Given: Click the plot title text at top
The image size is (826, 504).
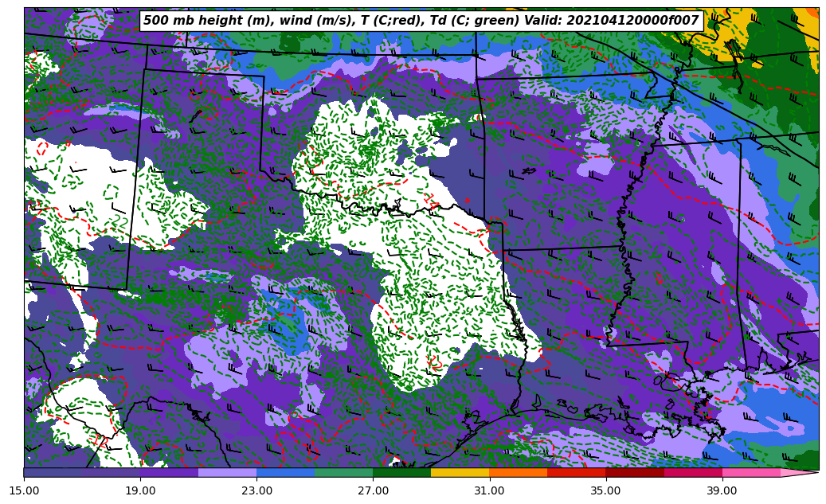Looking at the screenshot, I should 421,21.
